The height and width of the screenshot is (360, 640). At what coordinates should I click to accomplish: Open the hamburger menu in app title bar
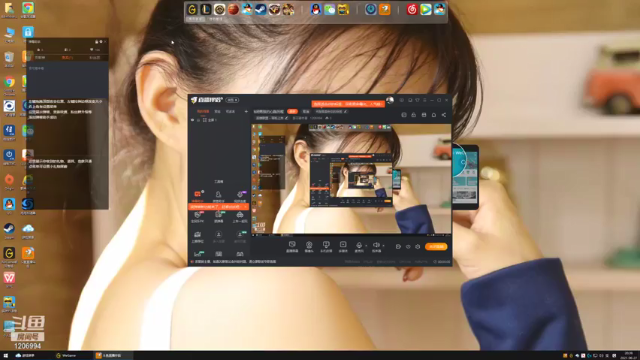pos(424,100)
